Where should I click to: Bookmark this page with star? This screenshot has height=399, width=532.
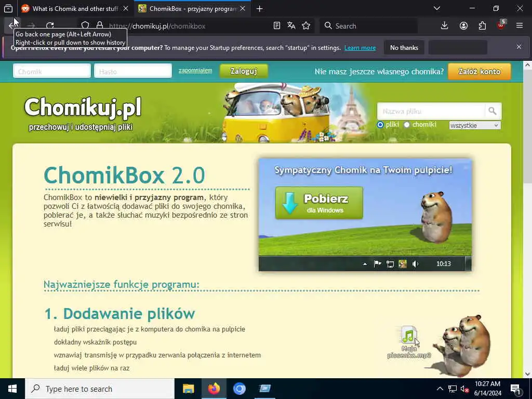click(x=306, y=26)
